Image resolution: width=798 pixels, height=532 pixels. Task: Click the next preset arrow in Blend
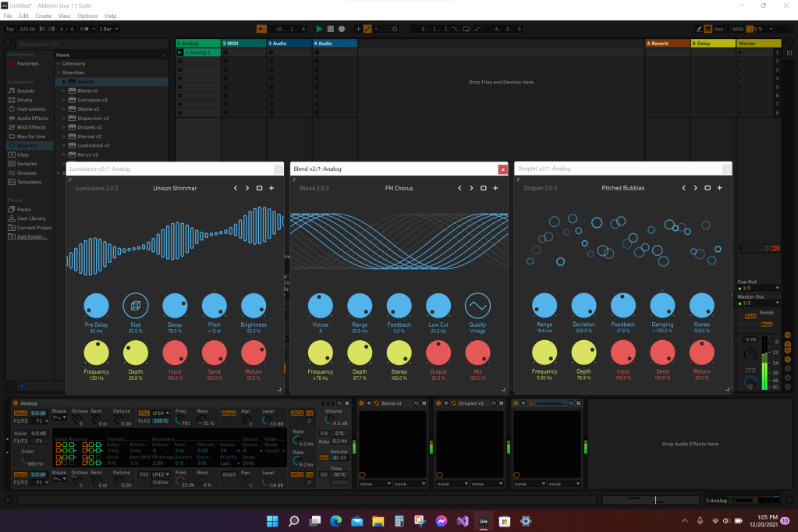472,188
